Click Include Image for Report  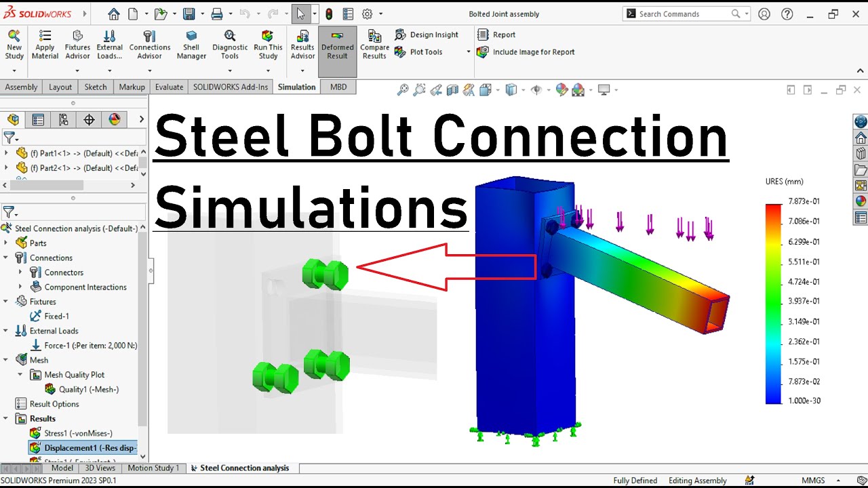(x=526, y=52)
